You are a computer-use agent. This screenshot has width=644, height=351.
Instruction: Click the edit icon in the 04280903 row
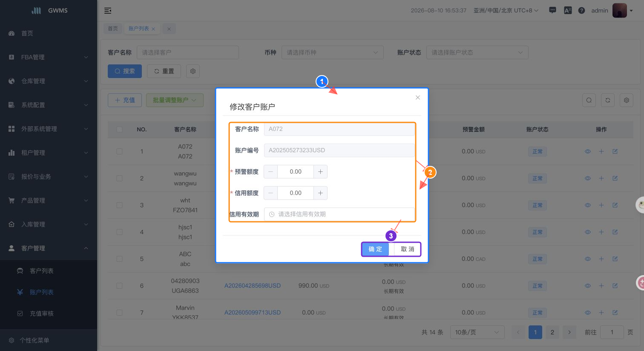coord(615,286)
